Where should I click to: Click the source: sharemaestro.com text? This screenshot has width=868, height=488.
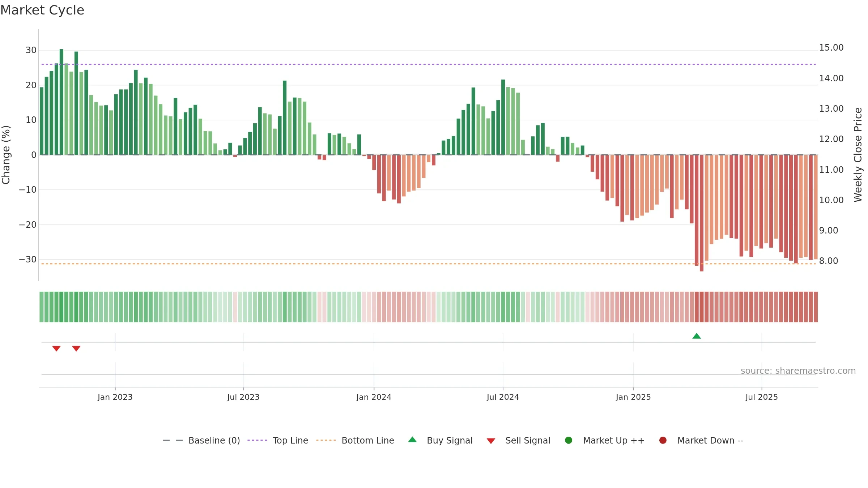(x=798, y=371)
